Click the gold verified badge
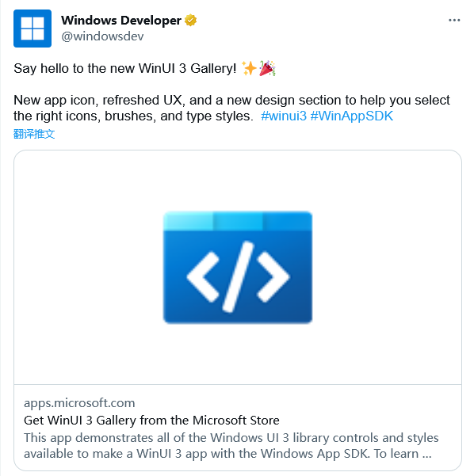Image resolution: width=474 pixels, height=476 pixels. click(x=190, y=21)
